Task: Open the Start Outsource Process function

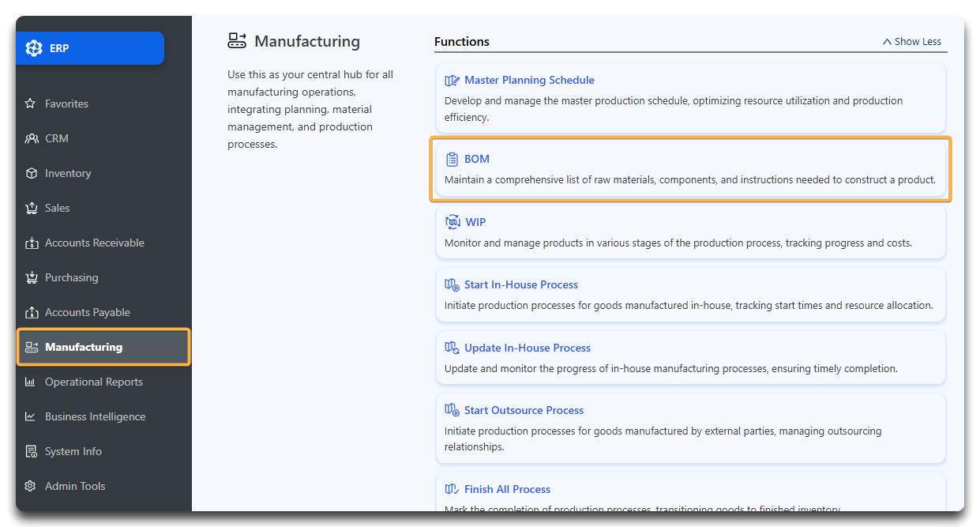Action: [x=524, y=410]
